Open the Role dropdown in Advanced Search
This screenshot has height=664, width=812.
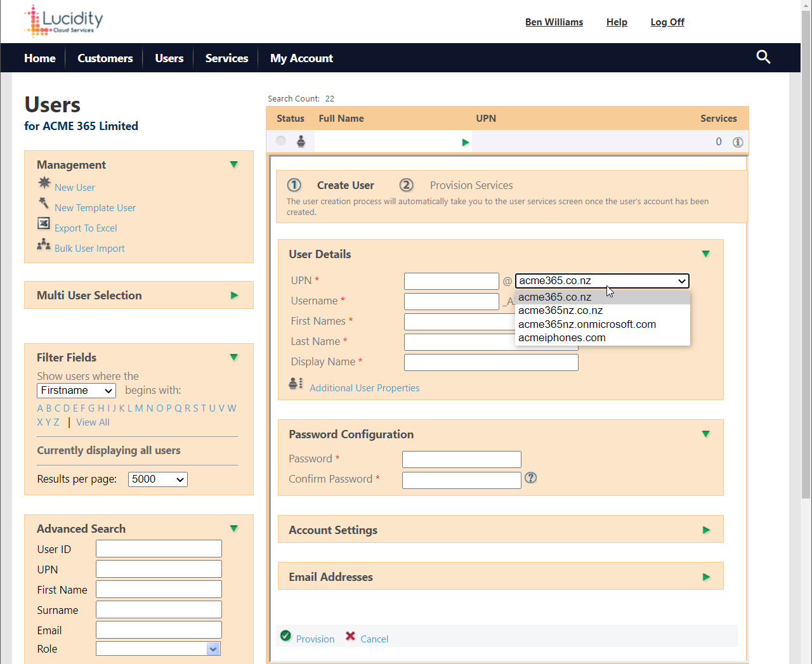click(158, 649)
